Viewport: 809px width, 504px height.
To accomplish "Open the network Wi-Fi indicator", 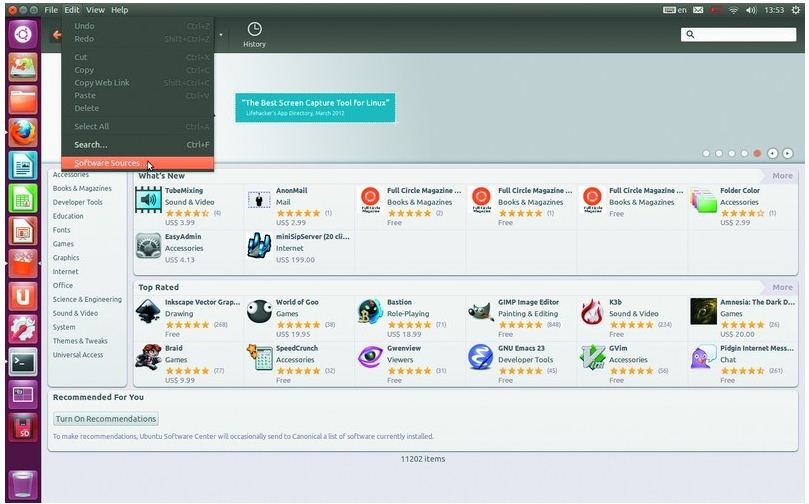I will point(733,10).
